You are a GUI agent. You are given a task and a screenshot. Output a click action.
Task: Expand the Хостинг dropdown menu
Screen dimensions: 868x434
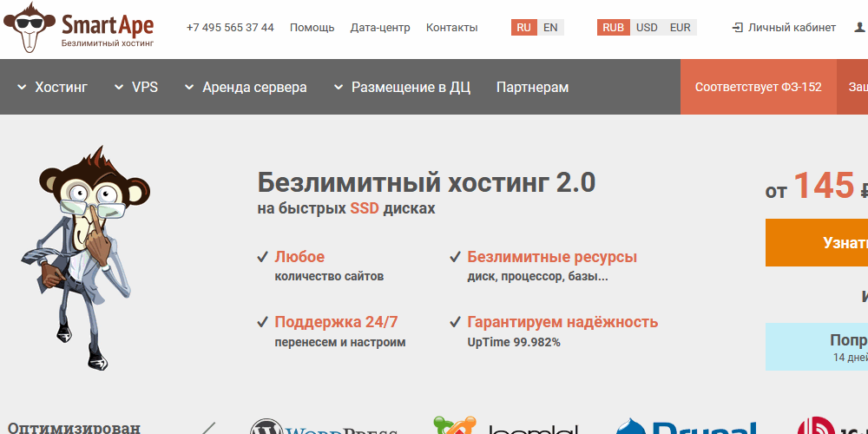tap(53, 87)
